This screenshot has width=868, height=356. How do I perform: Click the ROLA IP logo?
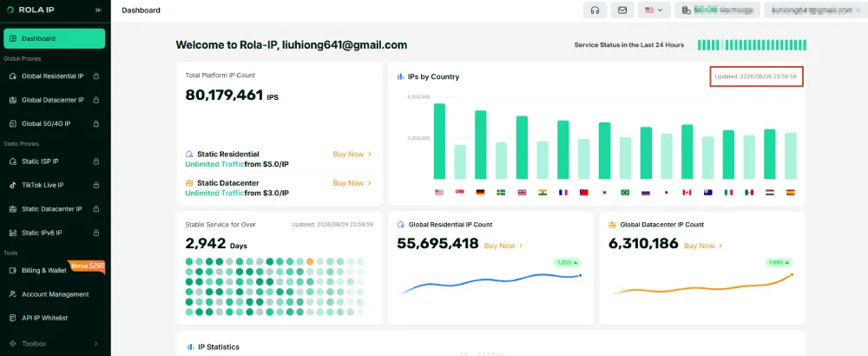point(29,10)
